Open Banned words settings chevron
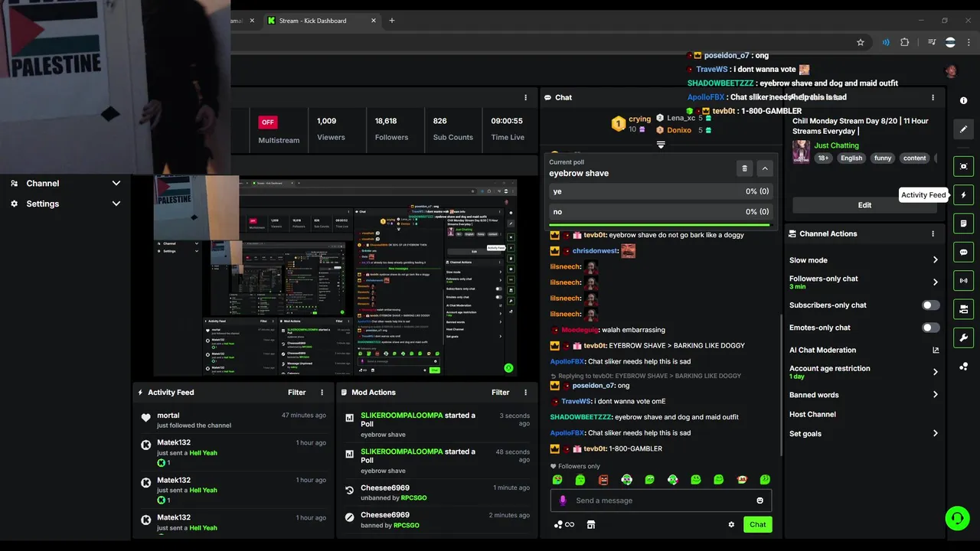The height and width of the screenshot is (551, 980). [x=936, y=395]
